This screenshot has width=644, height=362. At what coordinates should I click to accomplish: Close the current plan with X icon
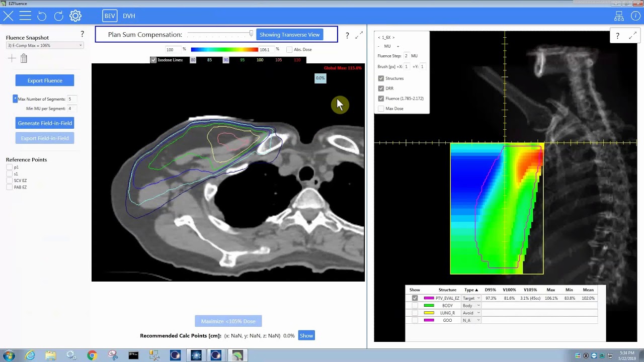pos(8,16)
